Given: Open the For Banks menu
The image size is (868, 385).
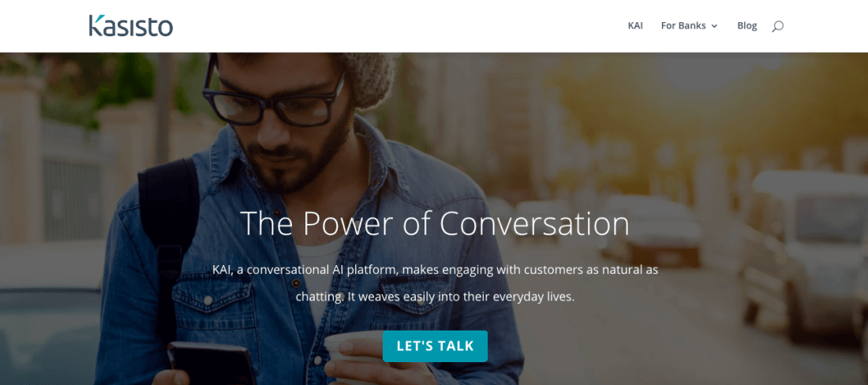Looking at the screenshot, I should [689, 25].
